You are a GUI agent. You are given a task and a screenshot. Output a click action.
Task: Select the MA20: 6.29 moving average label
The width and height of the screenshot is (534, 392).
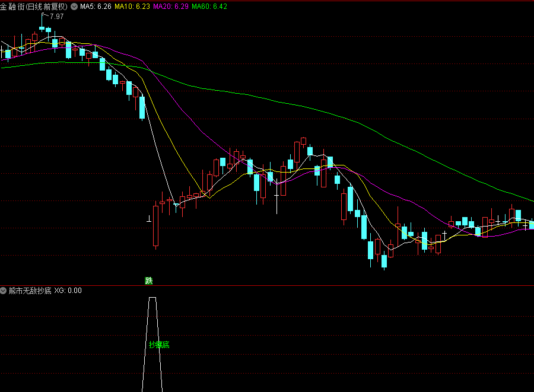click(171, 7)
